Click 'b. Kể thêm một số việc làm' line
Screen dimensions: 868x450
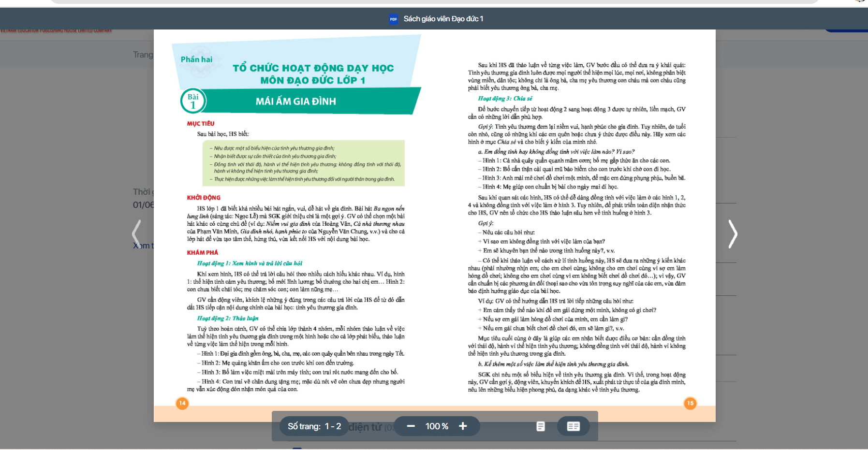[x=553, y=364]
